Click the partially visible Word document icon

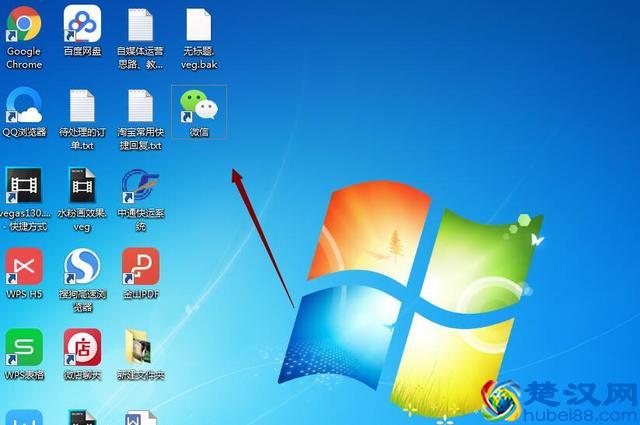tap(138, 417)
